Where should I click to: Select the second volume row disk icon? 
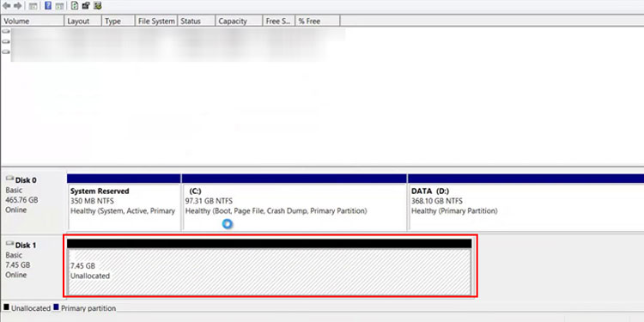(x=6, y=41)
